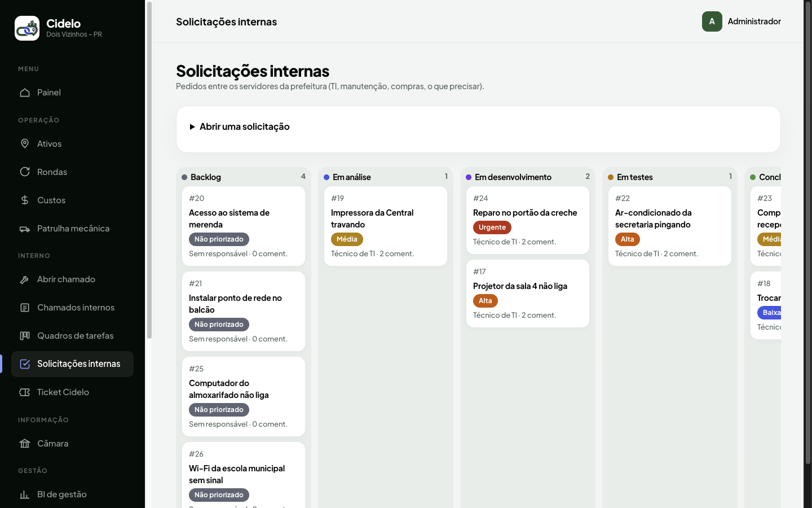
Task: Select the Ticket Cidelo ticket icon
Action: (x=25, y=392)
